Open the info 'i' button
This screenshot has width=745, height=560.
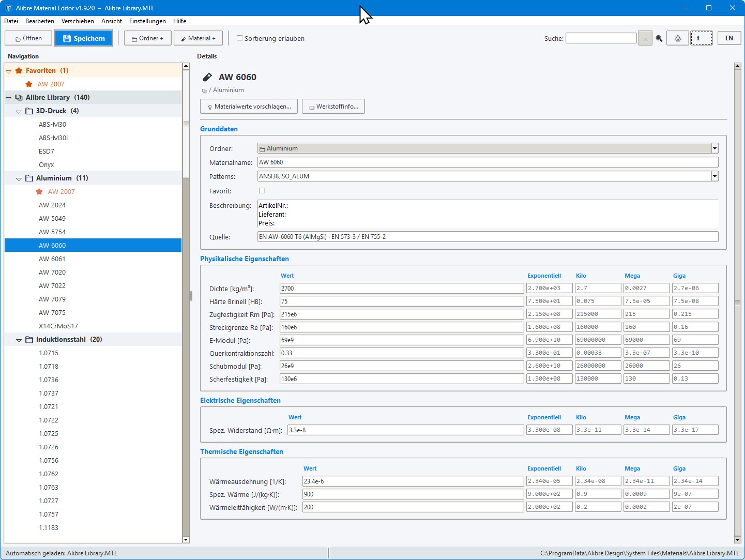[x=702, y=38]
